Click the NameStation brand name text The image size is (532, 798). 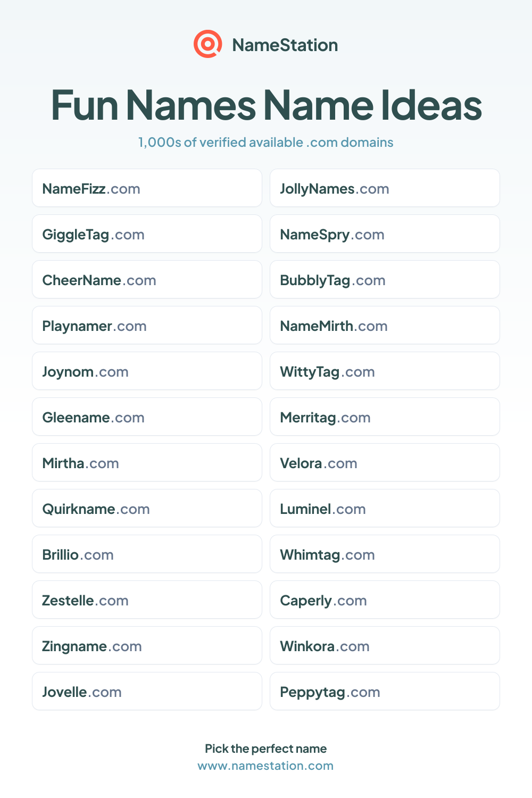pyautogui.click(x=285, y=45)
